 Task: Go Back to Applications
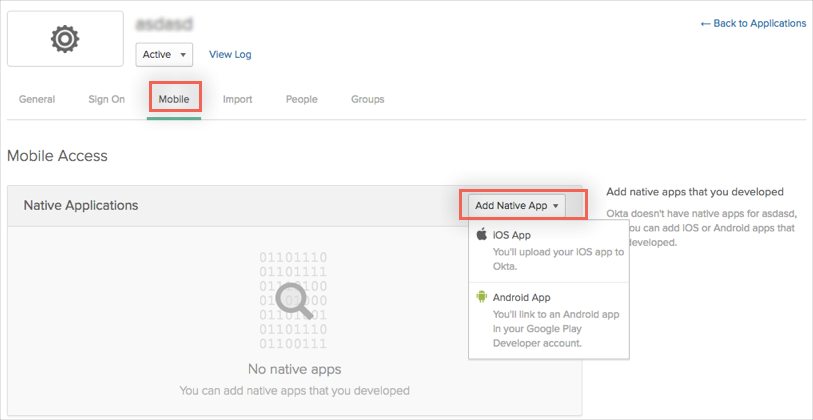(x=752, y=23)
